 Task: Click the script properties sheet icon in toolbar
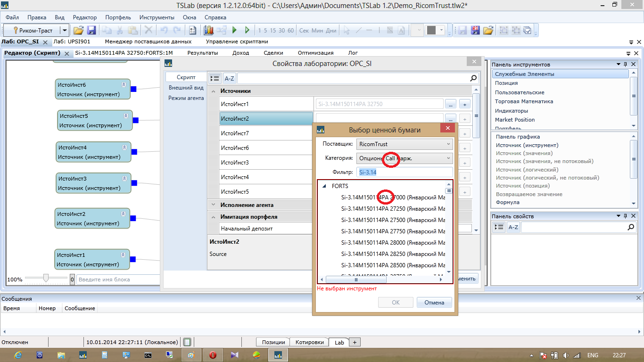(192, 30)
